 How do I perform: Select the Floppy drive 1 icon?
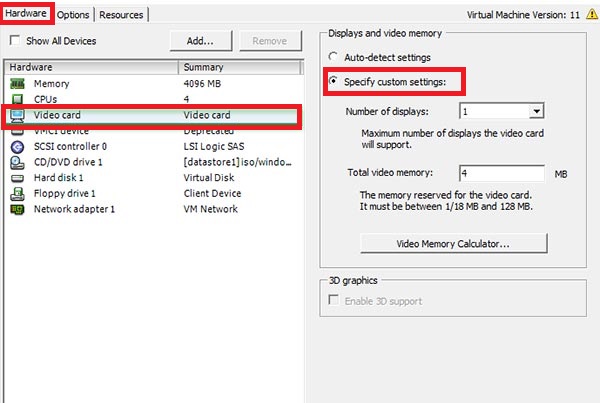click(x=17, y=194)
